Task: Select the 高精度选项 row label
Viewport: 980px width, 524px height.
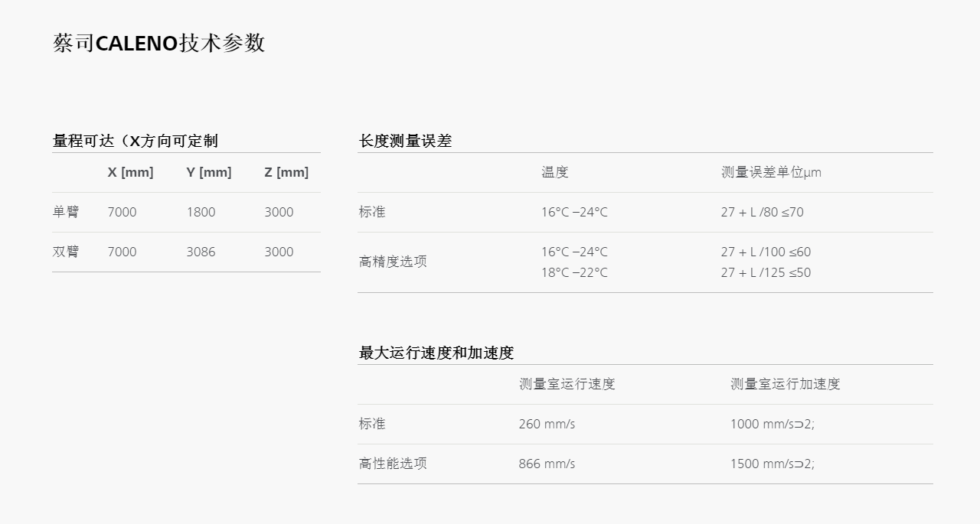Action: coord(393,262)
